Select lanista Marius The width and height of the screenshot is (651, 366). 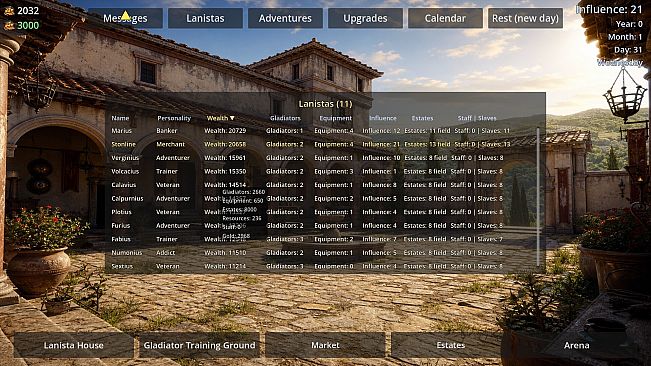[x=122, y=131]
